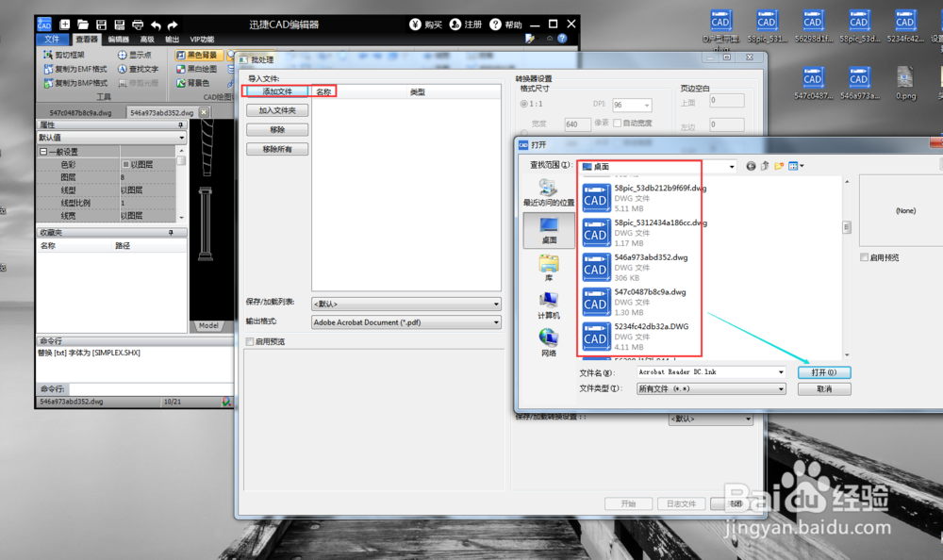943x560 pixels.
Task: Click the 移除所有 remove all button
Action: (x=277, y=149)
